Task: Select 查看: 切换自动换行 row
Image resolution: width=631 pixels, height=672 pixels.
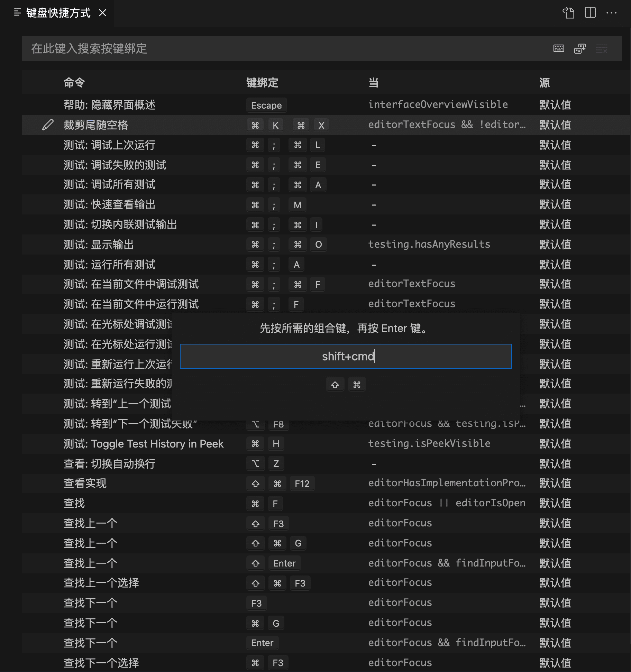Action: tap(326, 464)
